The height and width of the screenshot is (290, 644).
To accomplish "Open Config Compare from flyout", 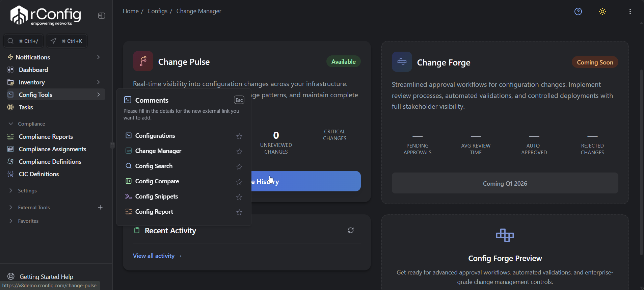I will point(157,181).
